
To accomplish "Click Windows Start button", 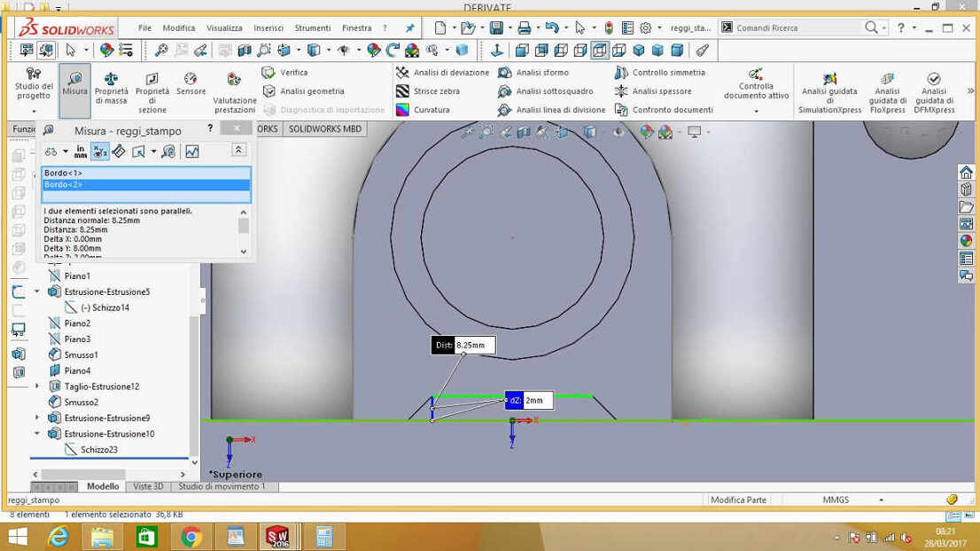I will [18, 537].
